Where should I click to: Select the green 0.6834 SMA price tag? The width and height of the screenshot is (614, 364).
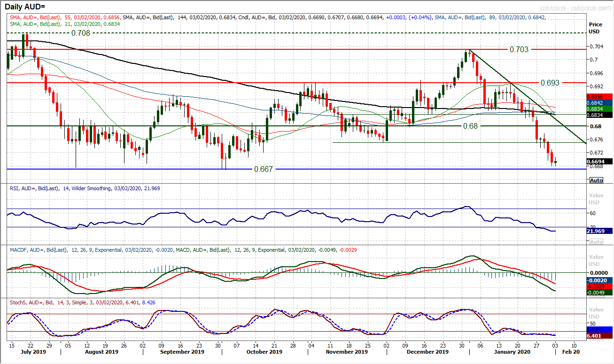[600, 108]
